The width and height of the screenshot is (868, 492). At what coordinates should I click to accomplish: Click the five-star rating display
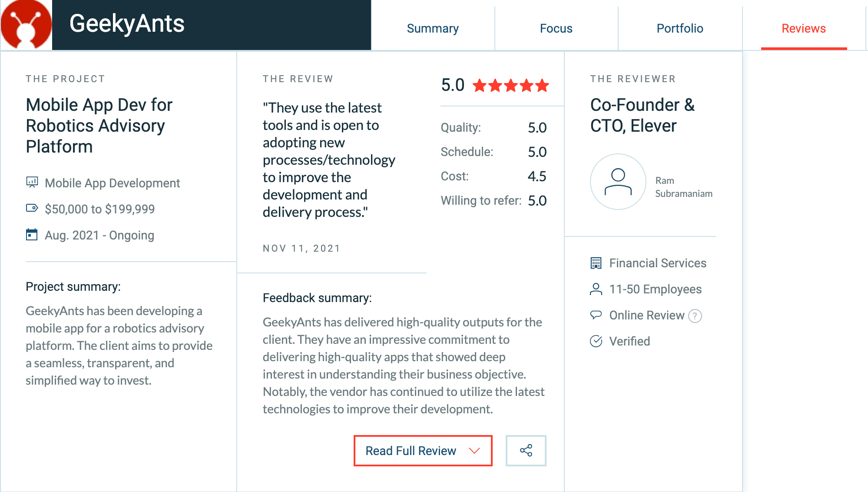point(511,86)
